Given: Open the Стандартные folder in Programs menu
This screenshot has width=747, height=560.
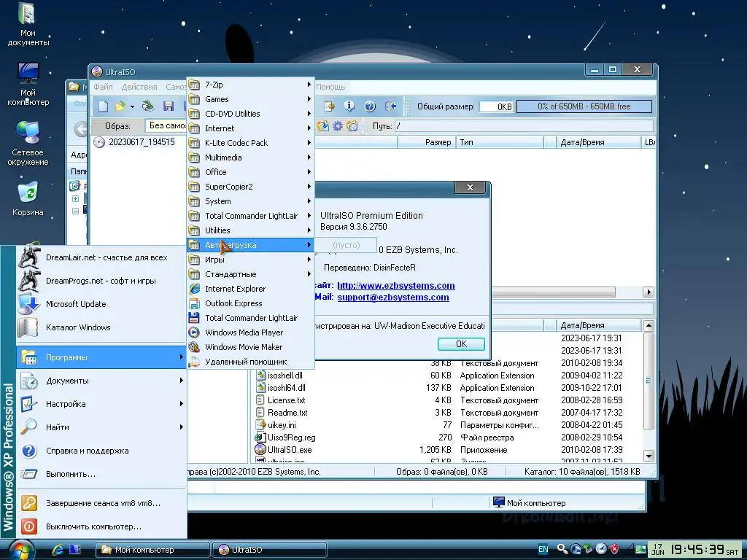Looking at the screenshot, I should click(x=250, y=274).
